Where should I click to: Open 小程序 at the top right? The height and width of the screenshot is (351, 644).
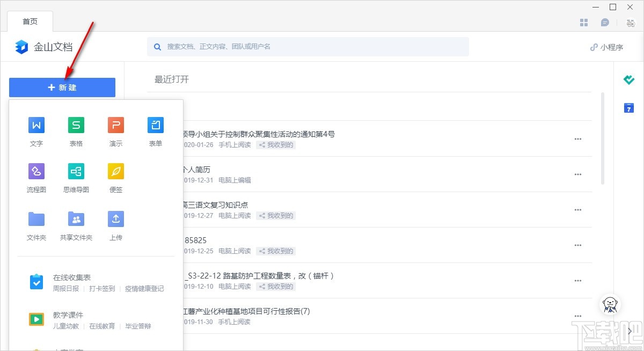click(607, 47)
